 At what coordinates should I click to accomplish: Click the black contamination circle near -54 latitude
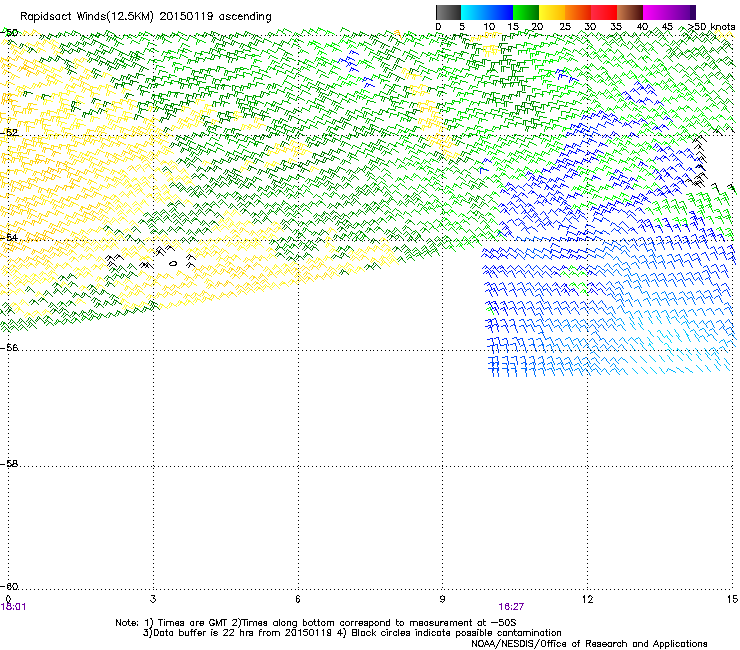click(173, 263)
